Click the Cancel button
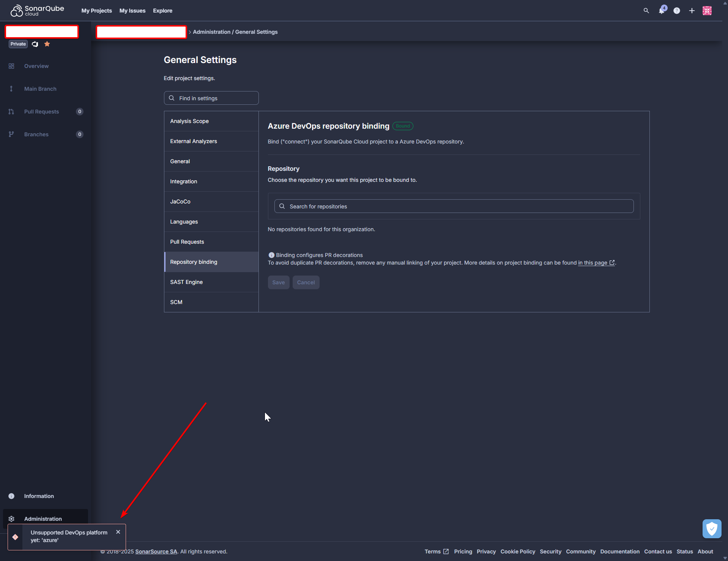Screen dimensions: 728x561 pyautogui.click(x=306, y=282)
